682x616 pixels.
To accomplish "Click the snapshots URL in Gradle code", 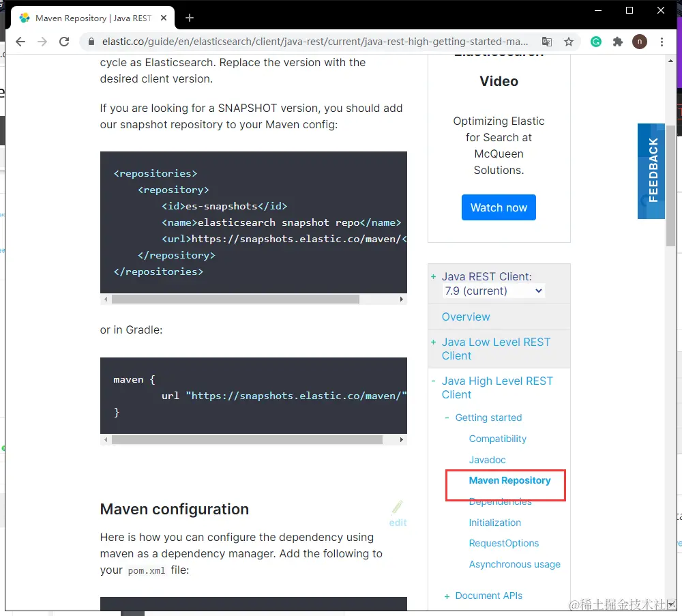I will (x=296, y=396).
